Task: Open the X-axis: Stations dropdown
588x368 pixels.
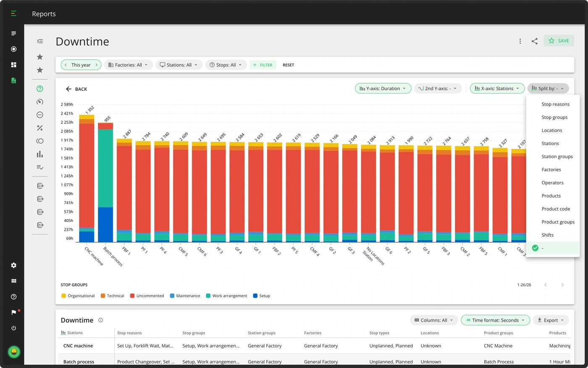Action: (497, 88)
